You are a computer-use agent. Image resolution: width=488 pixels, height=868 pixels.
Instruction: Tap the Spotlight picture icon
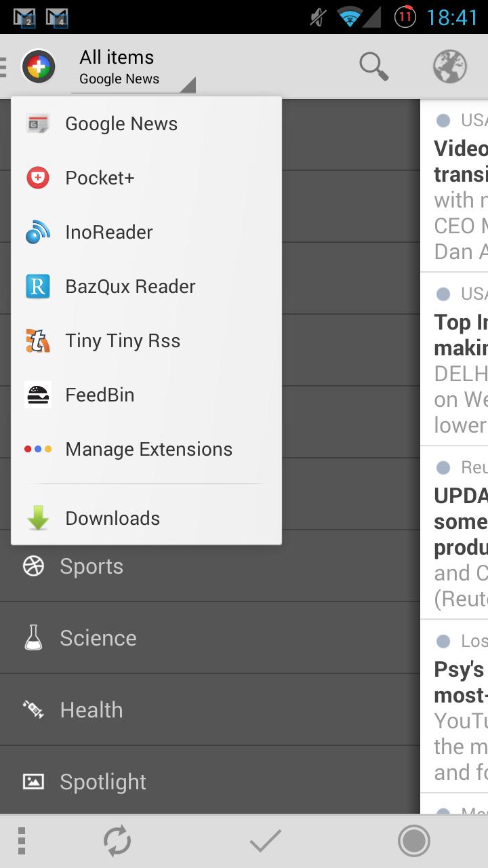pos(33,782)
